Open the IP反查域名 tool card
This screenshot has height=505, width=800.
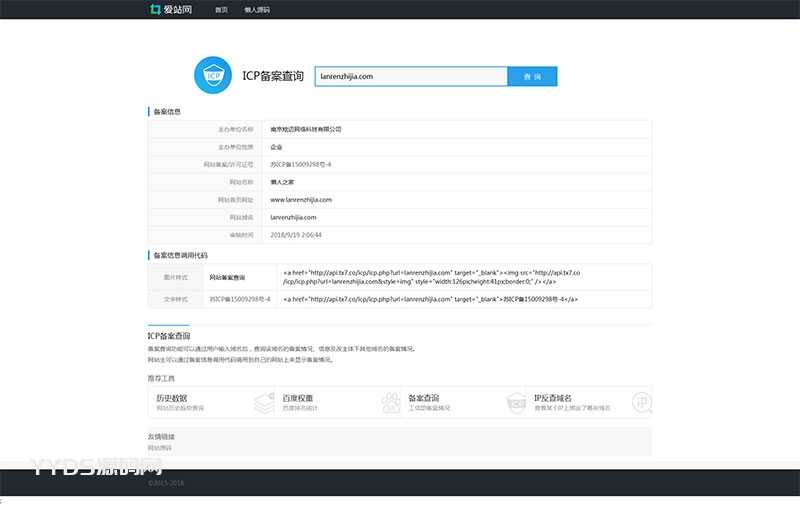click(589, 402)
